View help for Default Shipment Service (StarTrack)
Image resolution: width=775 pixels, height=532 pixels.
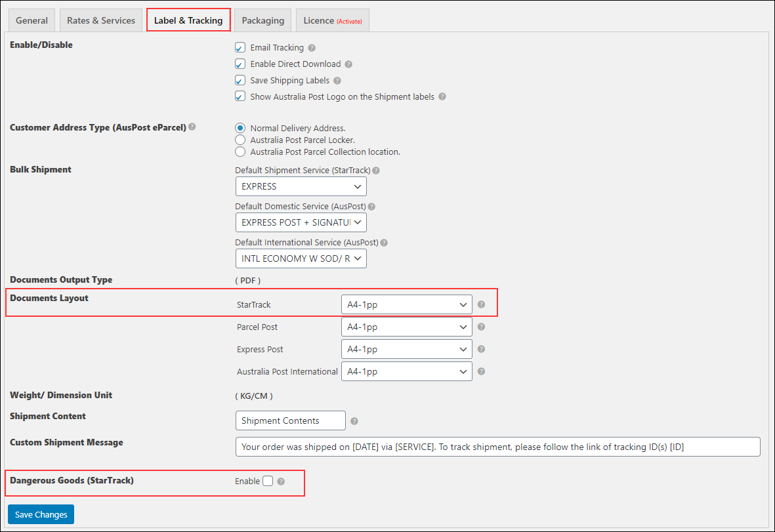tap(375, 170)
